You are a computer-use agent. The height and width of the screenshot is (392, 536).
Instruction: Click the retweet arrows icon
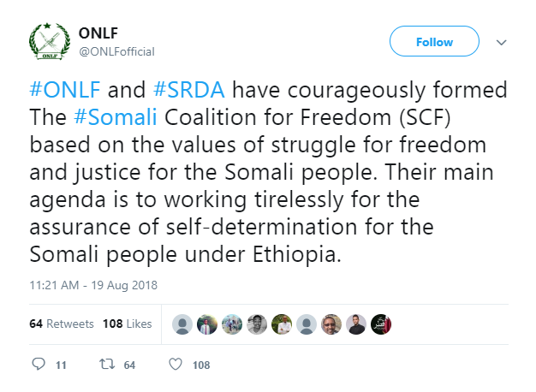(x=107, y=365)
